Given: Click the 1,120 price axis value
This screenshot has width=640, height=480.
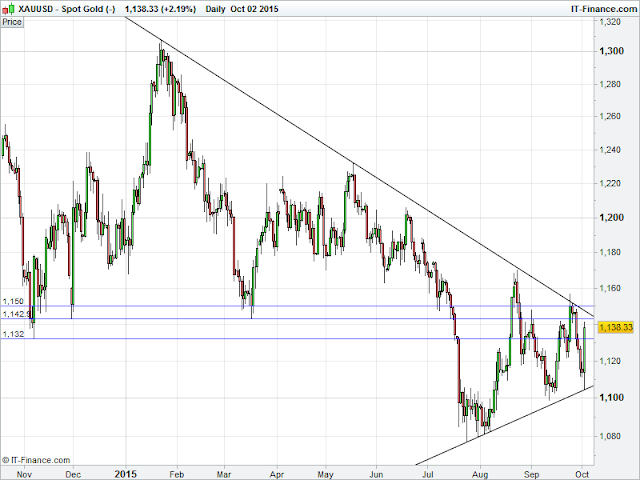Looking at the screenshot, I should (609, 361).
